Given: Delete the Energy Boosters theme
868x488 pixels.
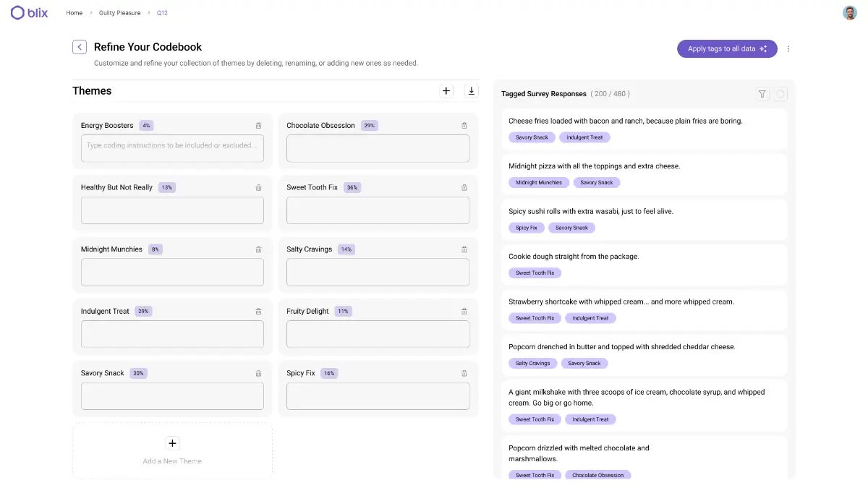Looking at the screenshot, I should pyautogui.click(x=258, y=126).
